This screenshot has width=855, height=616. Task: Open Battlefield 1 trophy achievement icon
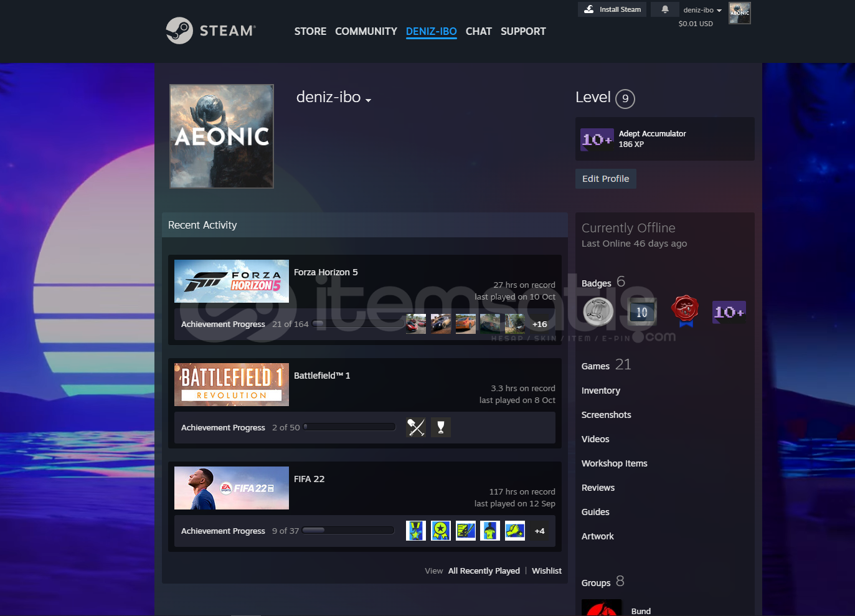[x=441, y=427]
